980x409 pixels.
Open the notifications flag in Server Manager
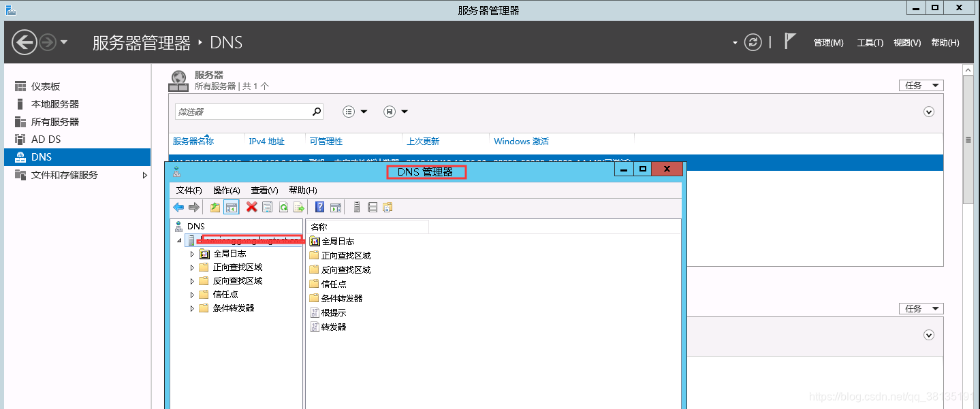coord(790,42)
